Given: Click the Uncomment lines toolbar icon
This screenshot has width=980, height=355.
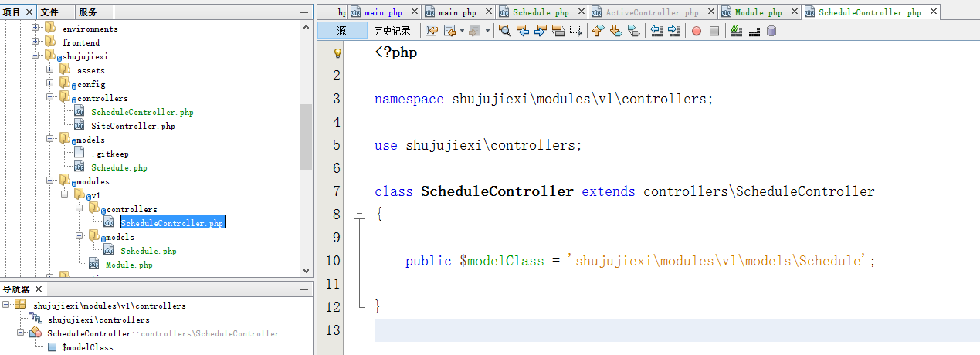Looking at the screenshot, I should pos(754,31).
